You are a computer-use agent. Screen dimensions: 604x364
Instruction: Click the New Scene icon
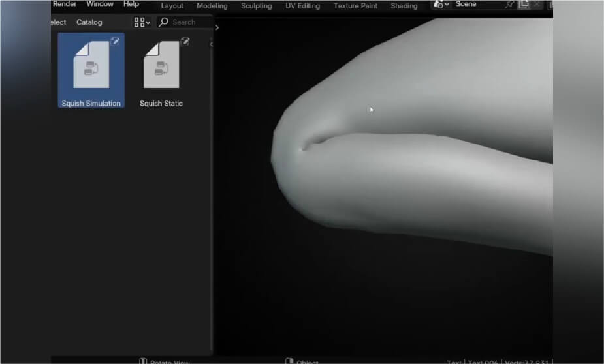(x=523, y=5)
